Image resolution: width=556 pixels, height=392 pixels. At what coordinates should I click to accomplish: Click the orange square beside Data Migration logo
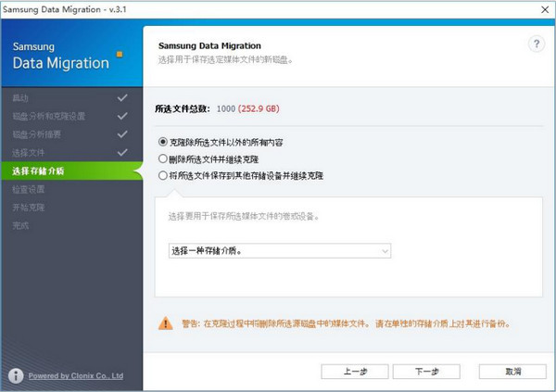click(120, 55)
